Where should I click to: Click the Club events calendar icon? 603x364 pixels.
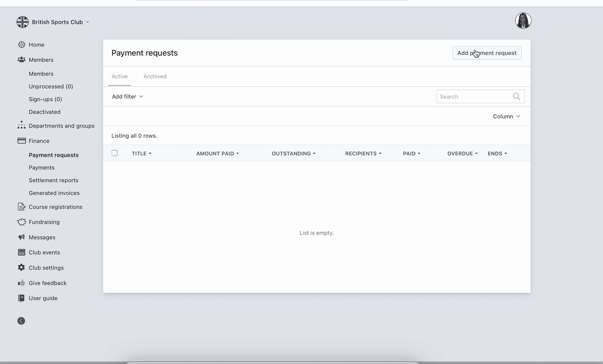(x=21, y=252)
